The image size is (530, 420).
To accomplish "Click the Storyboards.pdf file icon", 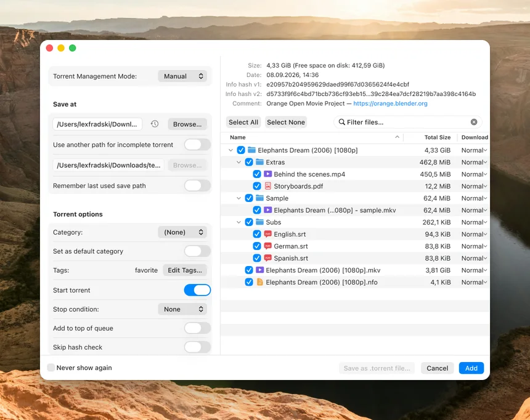I will point(267,186).
